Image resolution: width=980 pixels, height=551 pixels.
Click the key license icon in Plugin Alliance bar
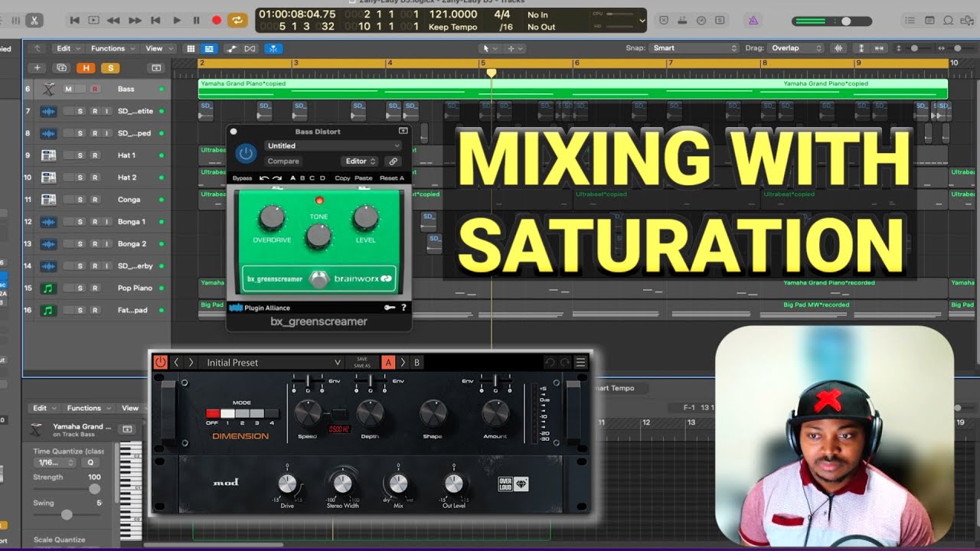tap(390, 308)
